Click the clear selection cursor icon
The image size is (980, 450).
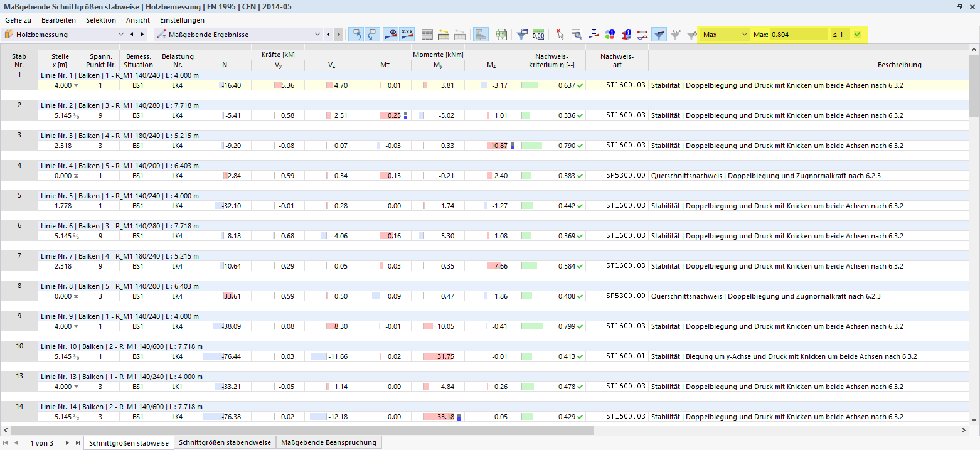click(x=560, y=35)
